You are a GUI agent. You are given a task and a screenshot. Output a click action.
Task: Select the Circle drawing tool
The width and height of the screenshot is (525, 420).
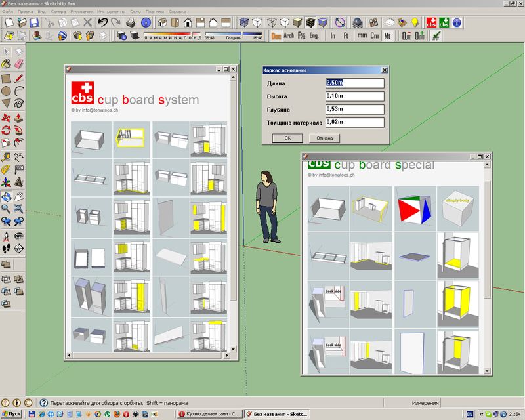click(6, 91)
